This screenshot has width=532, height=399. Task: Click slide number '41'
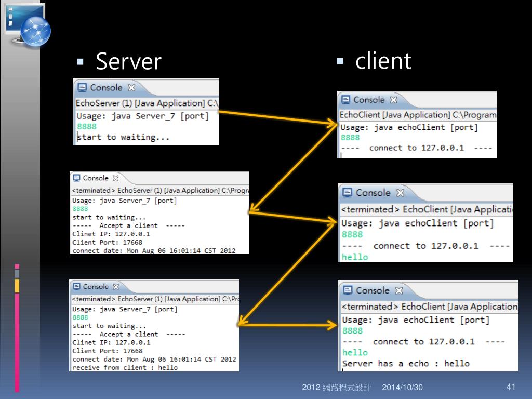click(x=511, y=387)
